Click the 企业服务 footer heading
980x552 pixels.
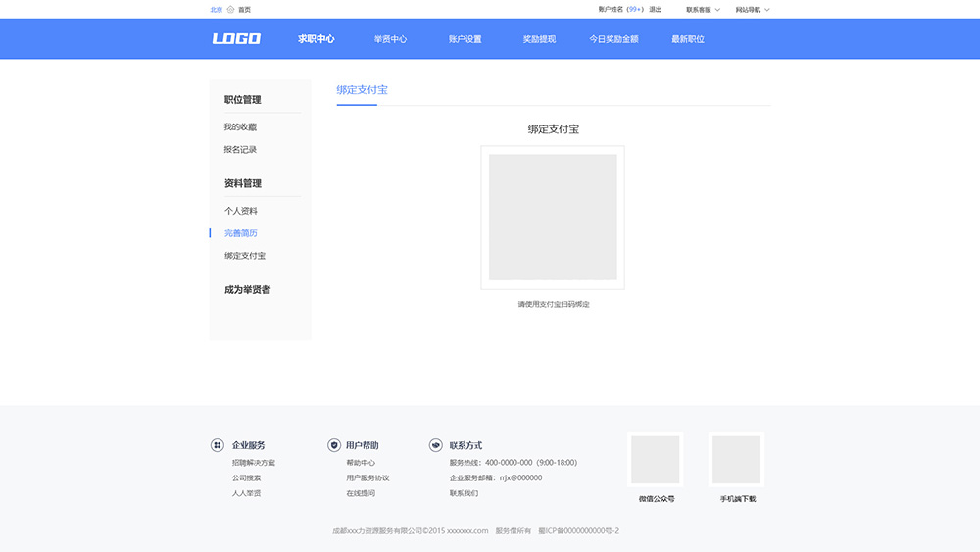248,445
